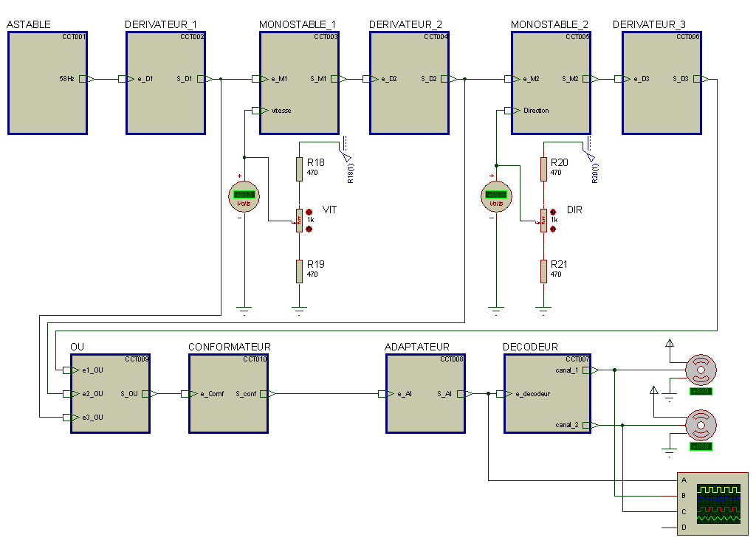
Task: Select the MONOSTABLE_1 block
Action: coord(300,83)
